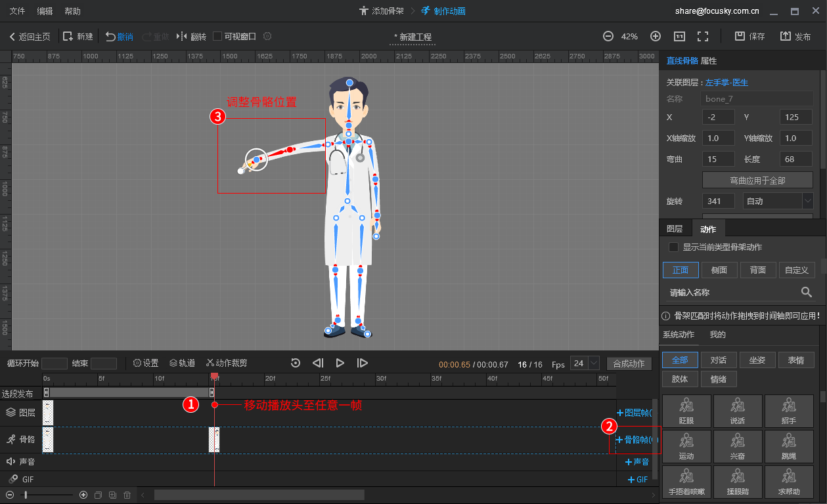Open the 文件 menu
Screen dimensions: 827x504
(x=17, y=11)
